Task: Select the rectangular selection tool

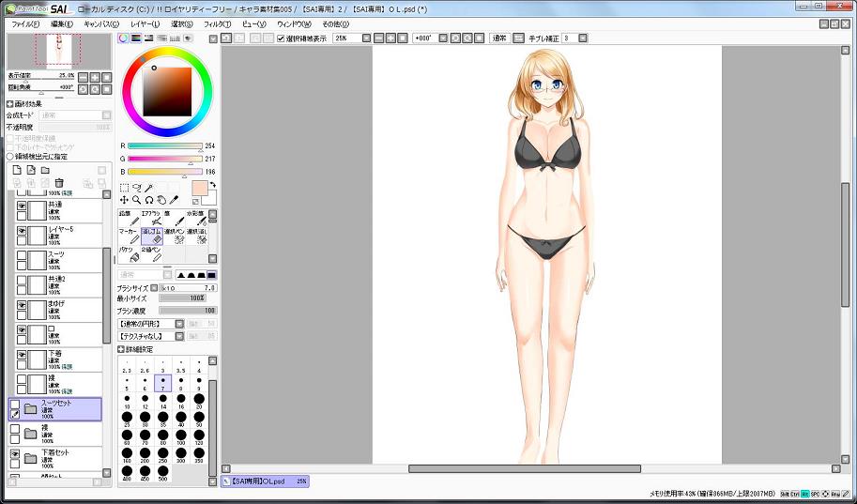Action: 124,188
